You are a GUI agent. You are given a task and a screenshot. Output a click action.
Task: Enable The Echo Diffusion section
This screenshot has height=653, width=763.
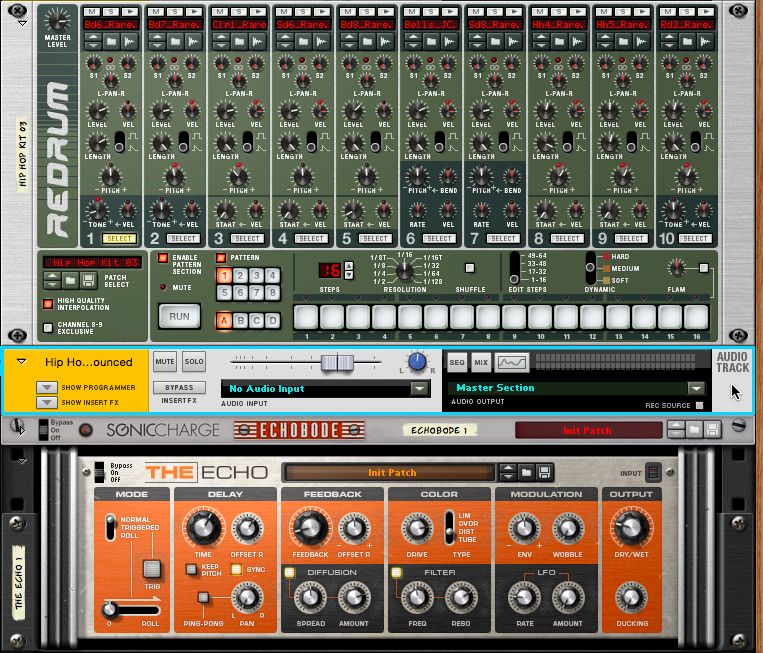click(x=289, y=572)
